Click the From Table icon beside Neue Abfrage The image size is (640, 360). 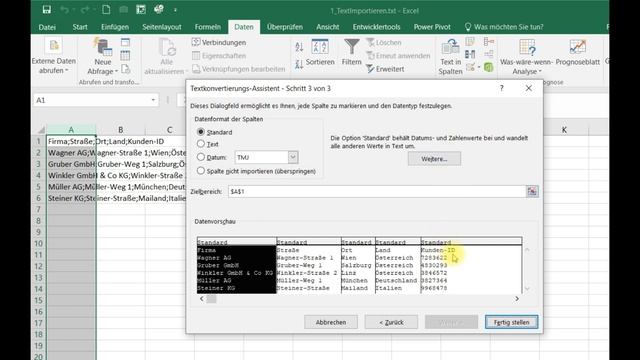pyautogui.click(x=125, y=56)
